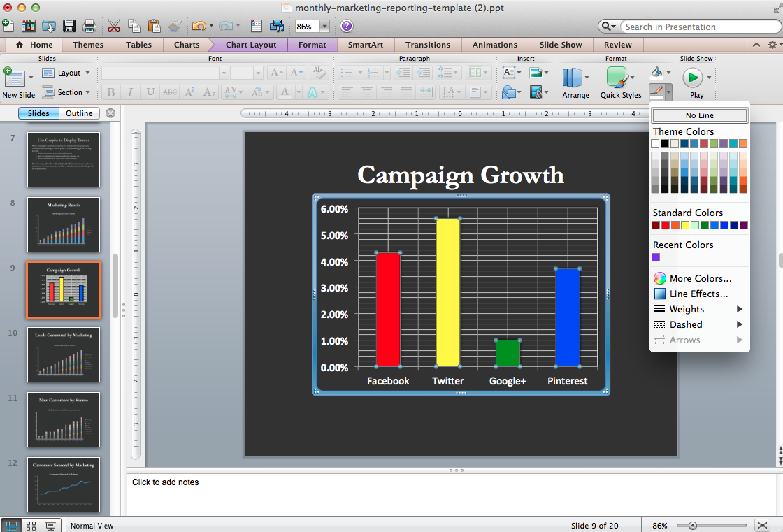Open the Chart Layout tab
The height and width of the screenshot is (532, 783).
click(251, 45)
